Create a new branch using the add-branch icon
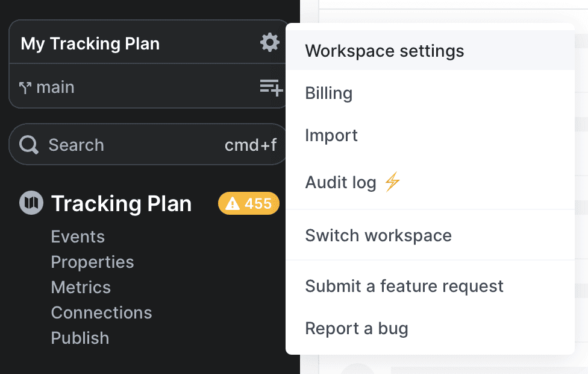 [271, 87]
